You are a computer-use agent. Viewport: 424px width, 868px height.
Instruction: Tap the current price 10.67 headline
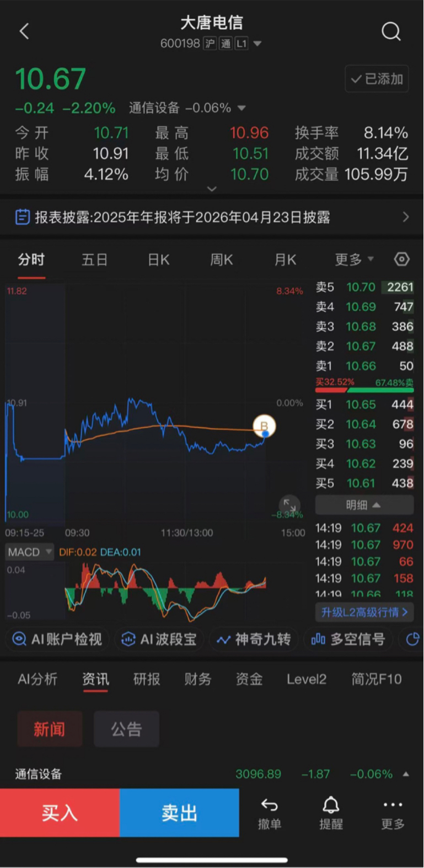pyautogui.click(x=51, y=79)
